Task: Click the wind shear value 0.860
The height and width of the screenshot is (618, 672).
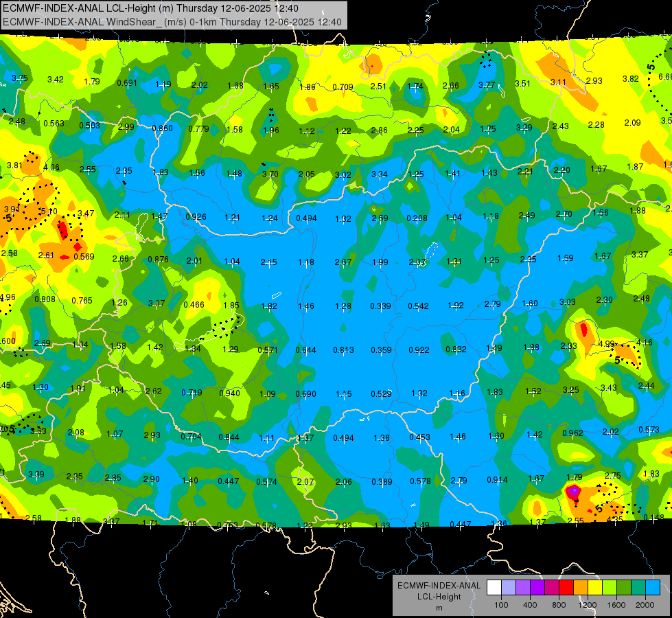Action: coord(163,128)
